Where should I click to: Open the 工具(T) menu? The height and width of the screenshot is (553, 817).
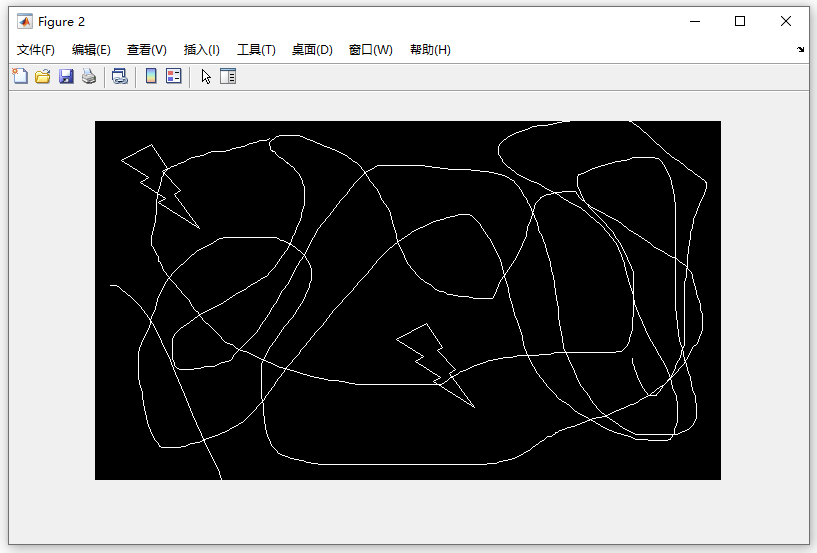pos(256,50)
